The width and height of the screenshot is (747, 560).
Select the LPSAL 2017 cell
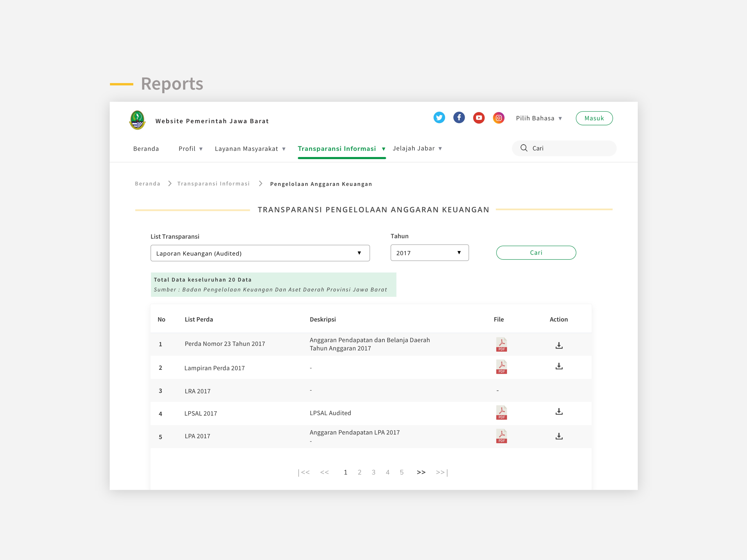(x=201, y=413)
